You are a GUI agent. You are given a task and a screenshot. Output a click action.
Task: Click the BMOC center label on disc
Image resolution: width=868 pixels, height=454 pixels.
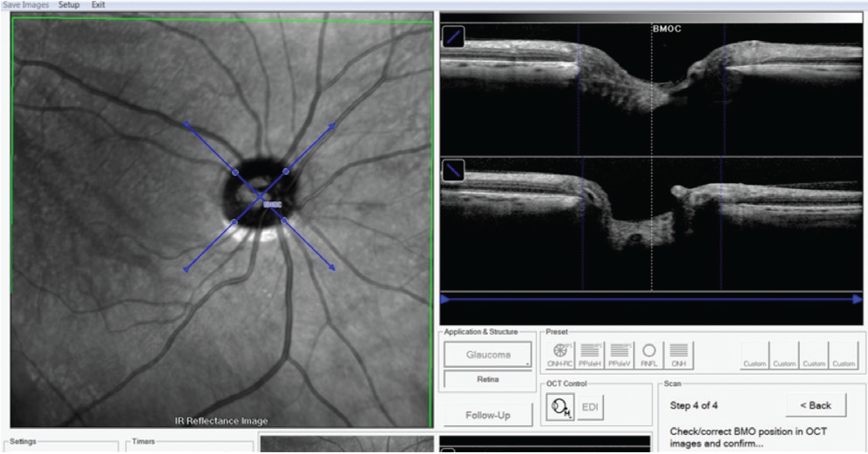tap(273, 205)
